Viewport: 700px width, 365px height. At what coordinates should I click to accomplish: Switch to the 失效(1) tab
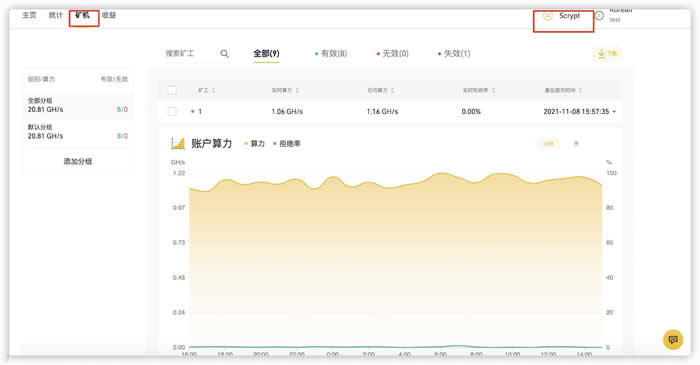click(454, 54)
